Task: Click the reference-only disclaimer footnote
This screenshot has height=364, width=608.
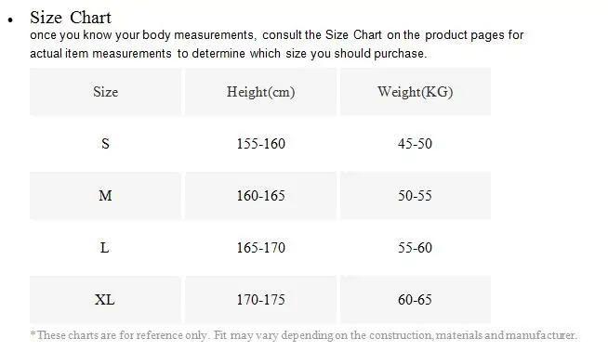Action: tap(304, 335)
